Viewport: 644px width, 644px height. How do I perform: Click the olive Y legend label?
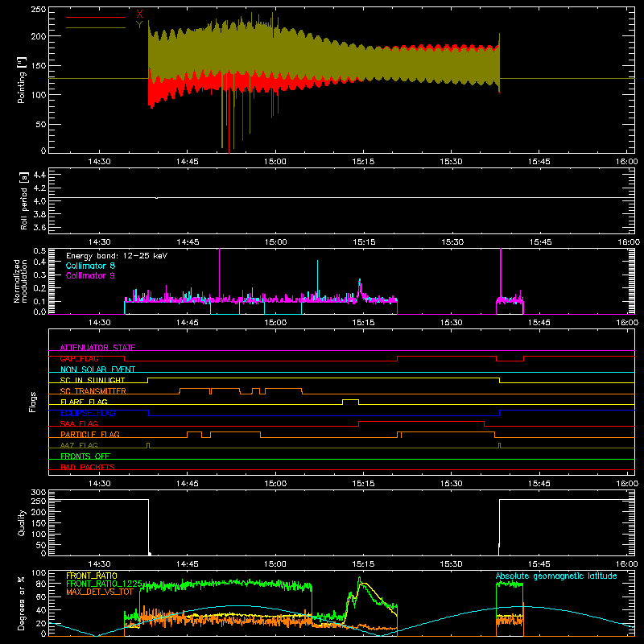139,25
